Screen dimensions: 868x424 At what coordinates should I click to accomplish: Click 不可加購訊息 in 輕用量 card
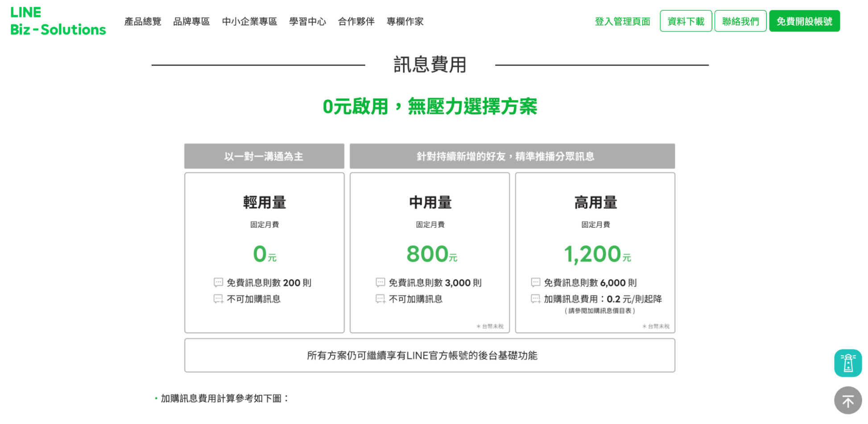(254, 299)
